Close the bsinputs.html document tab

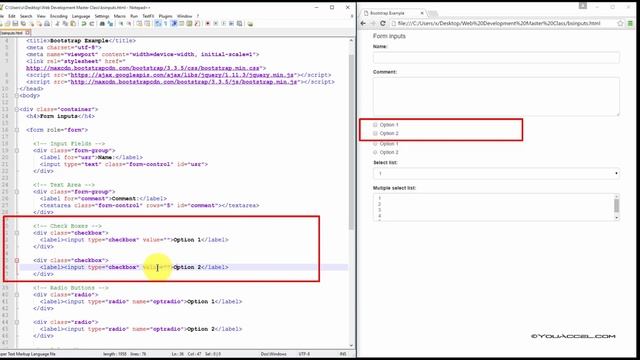(x=27, y=33)
